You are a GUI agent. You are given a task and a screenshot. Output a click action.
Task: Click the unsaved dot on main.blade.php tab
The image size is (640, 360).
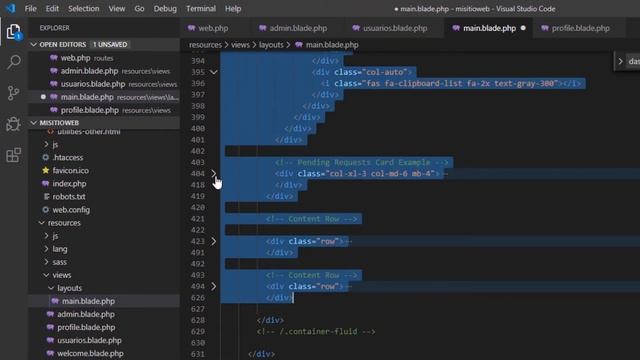coord(523,28)
